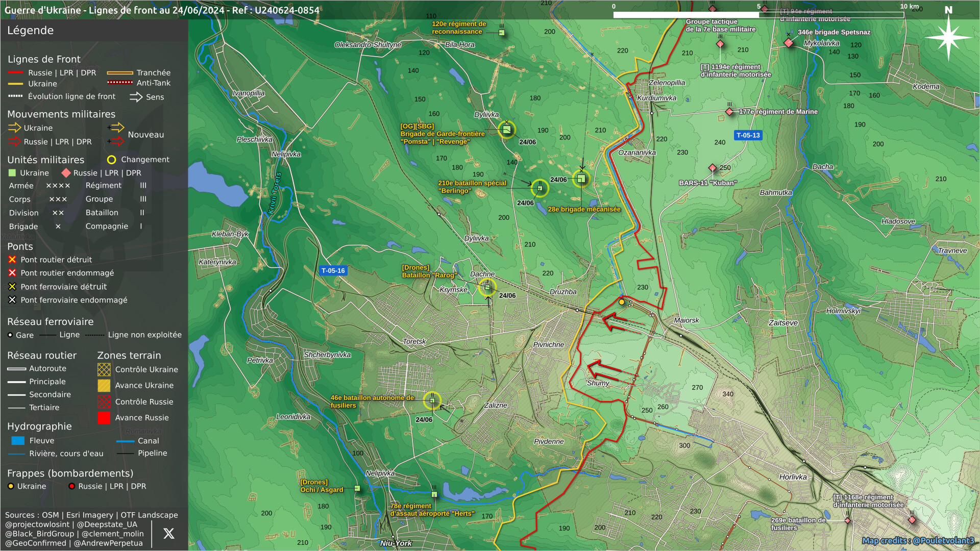Click the T-05-16 road label

click(x=333, y=271)
